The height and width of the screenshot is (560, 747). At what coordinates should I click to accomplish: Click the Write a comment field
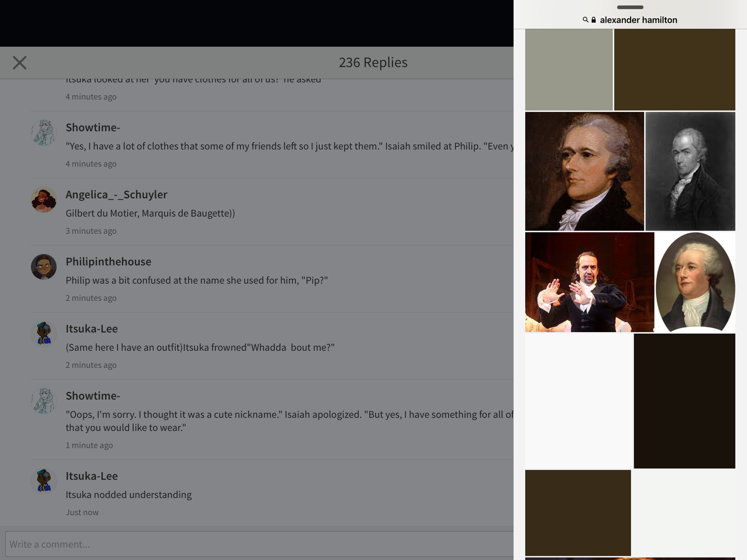259,544
